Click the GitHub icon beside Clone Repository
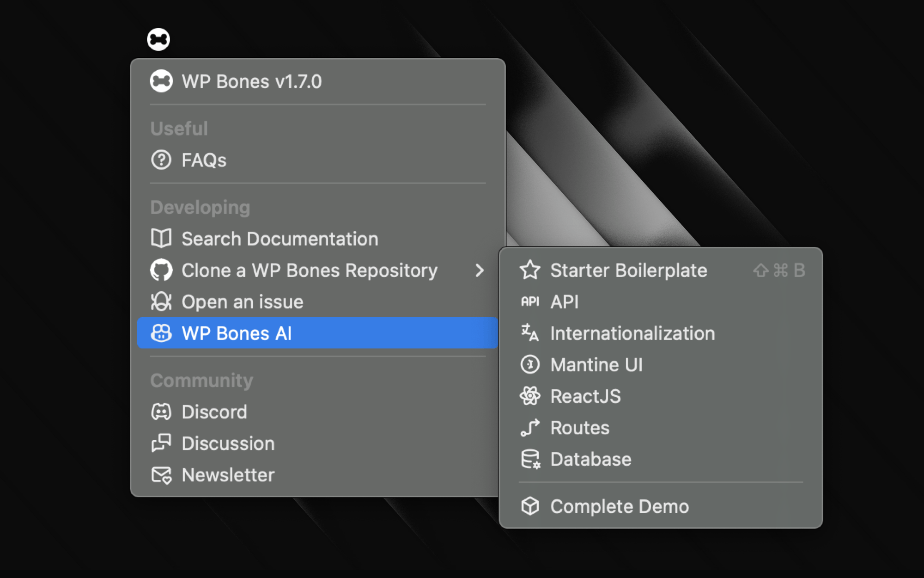 click(x=161, y=271)
